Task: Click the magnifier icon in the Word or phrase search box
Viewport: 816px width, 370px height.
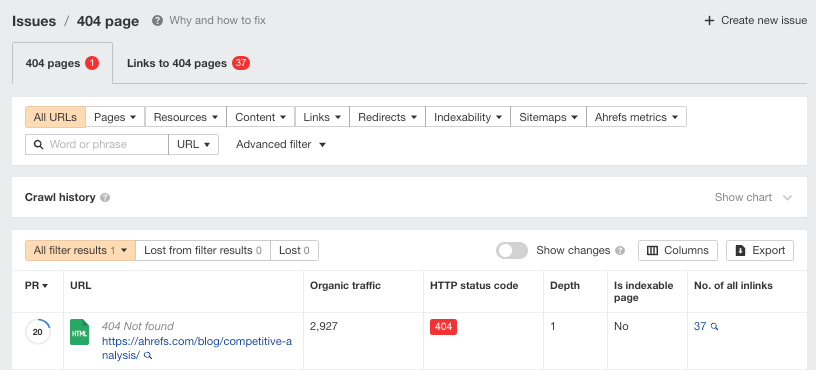Action: click(38, 145)
